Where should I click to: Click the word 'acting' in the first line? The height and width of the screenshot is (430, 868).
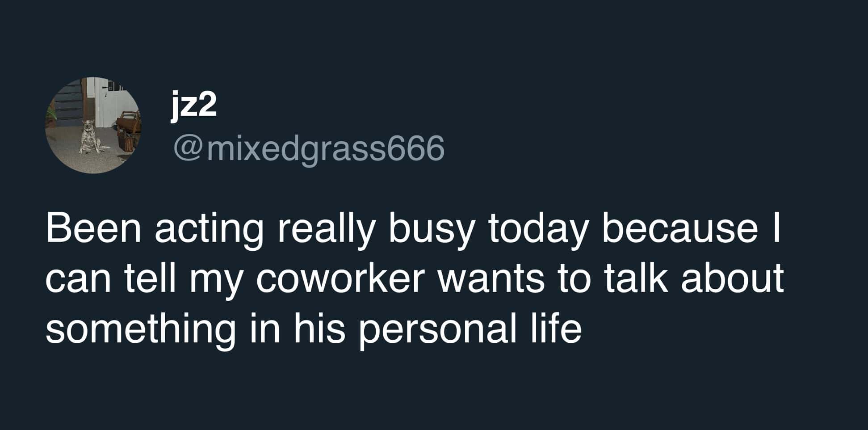coord(209,231)
